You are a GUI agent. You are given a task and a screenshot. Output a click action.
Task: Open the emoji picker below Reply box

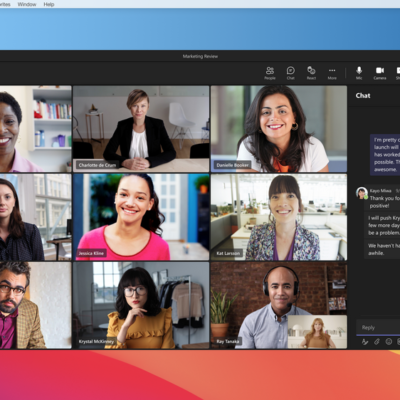click(389, 342)
